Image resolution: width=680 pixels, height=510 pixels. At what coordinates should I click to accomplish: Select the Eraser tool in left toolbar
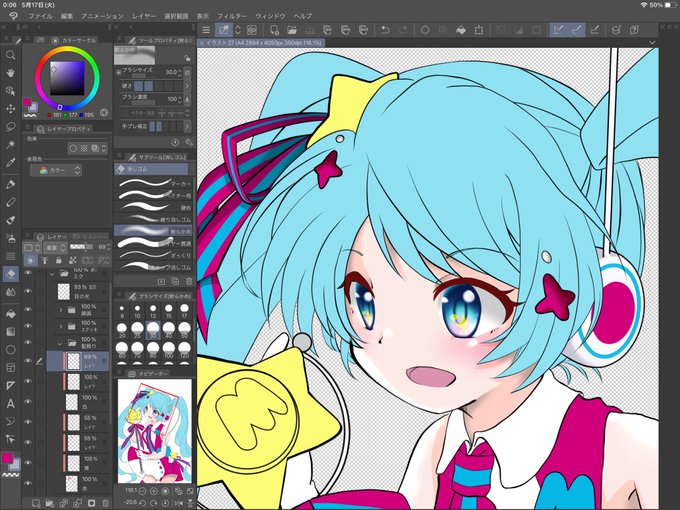tap(11, 274)
